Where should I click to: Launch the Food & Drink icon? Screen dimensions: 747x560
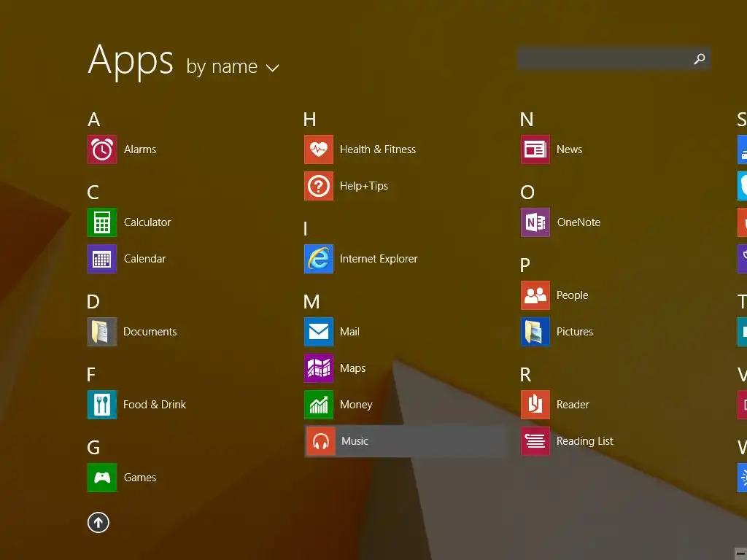[x=102, y=405]
